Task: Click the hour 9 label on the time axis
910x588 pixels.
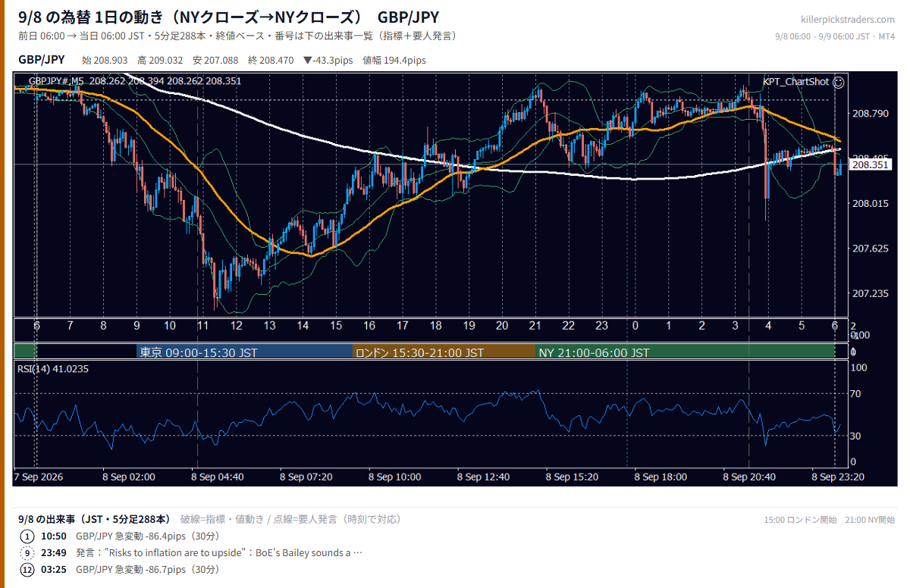Action: 136,326
